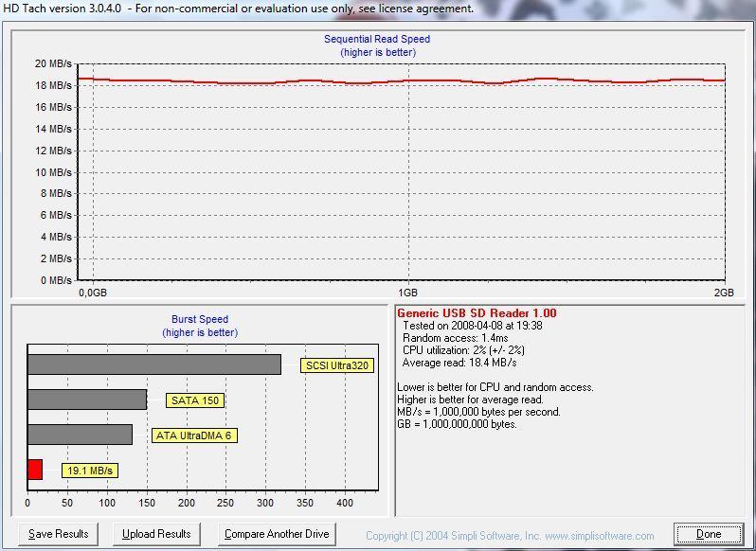Click the 'Tested on 2008-04-08 at 19:38' line
Screen dimensions: 756x551
click(473, 326)
